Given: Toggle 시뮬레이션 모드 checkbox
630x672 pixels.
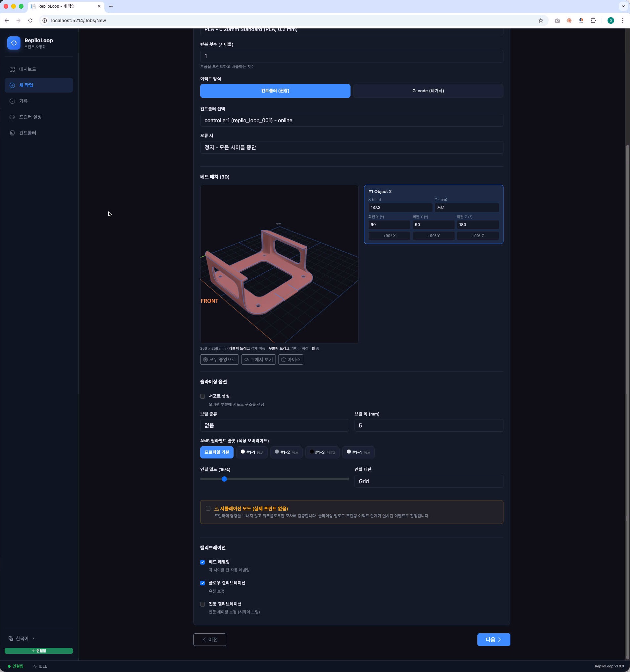Looking at the screenshot, I should (208, 508).
